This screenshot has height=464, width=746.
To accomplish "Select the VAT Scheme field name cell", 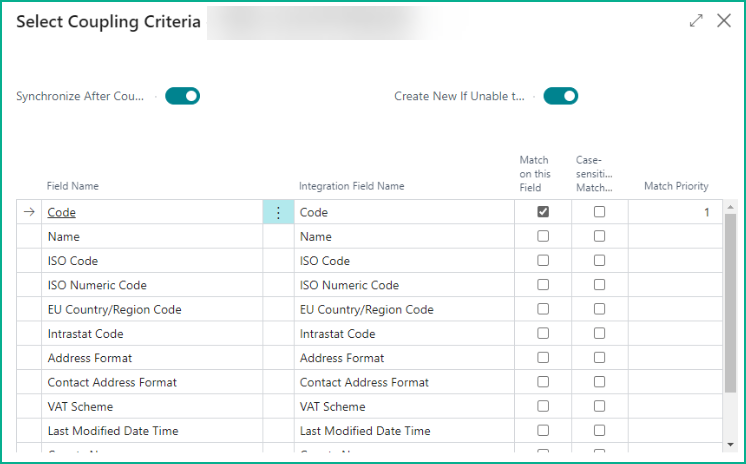I will [x=152, y=406].
